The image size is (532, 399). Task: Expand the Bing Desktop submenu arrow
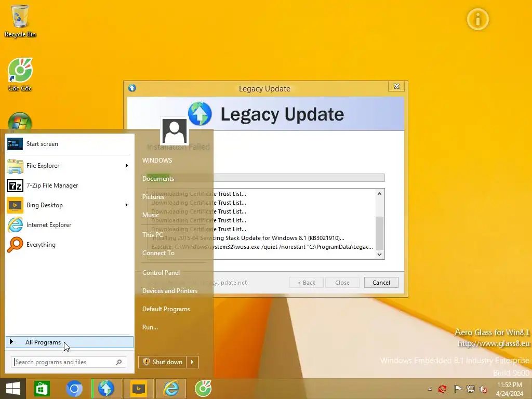(x=127, y=205)
